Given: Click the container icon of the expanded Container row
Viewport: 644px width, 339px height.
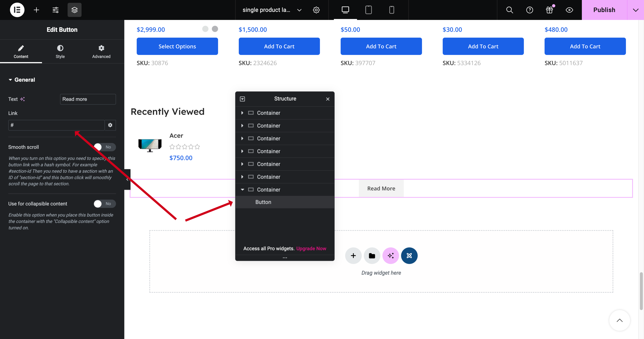Looking at the screenshot, I should (x=251, y=190).
